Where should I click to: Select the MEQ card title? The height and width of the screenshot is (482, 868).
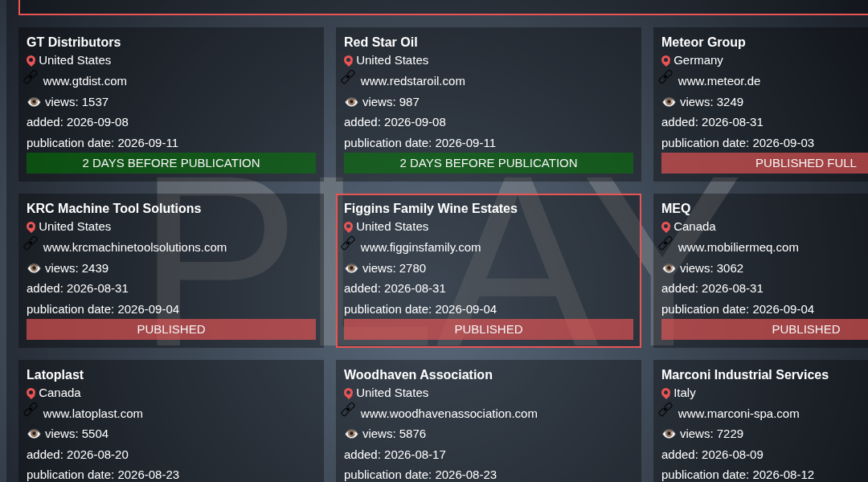[676, 209]
